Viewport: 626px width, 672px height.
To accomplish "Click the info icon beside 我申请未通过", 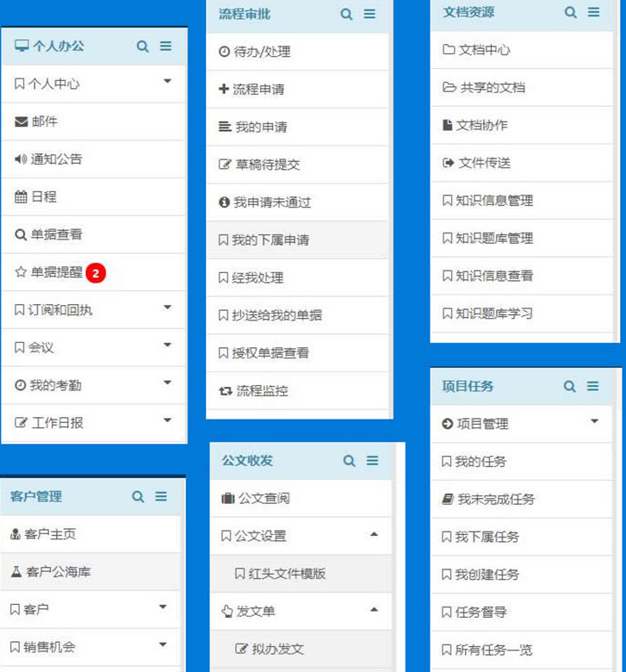I will [224, 202].
